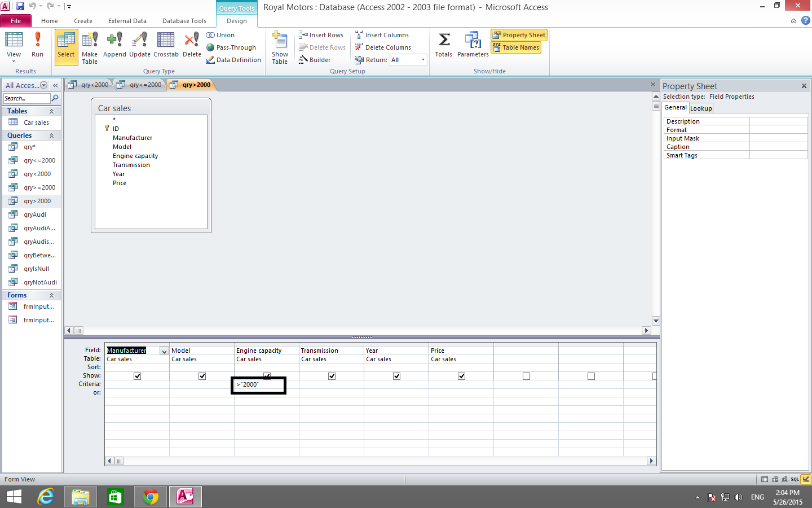Select the Update query type
Screen dimensions: 812x508
pyautogui.click(x=140, y=45)
